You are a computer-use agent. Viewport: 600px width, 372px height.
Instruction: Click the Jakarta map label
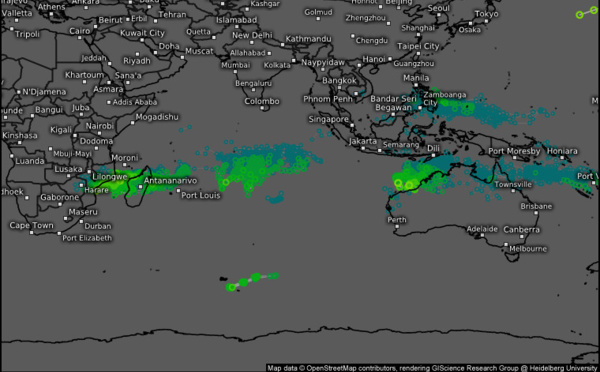(363, 141)
